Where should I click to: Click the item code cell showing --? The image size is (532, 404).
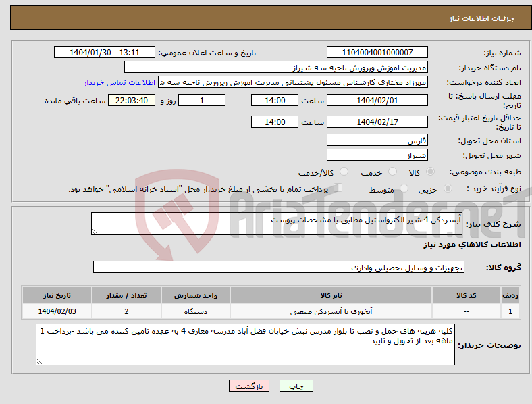point(467,311)
